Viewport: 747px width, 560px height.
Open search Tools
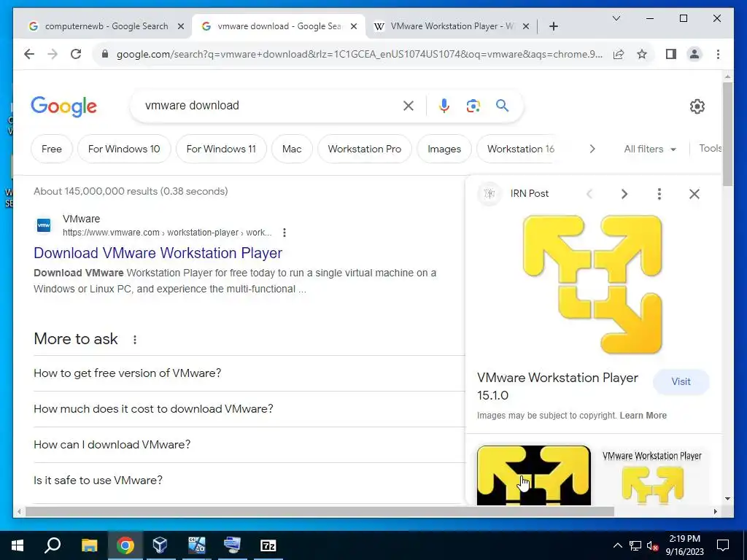click(711, 148)
